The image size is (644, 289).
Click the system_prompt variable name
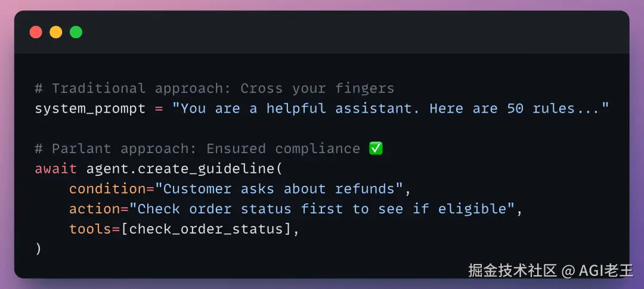(90, 109)
